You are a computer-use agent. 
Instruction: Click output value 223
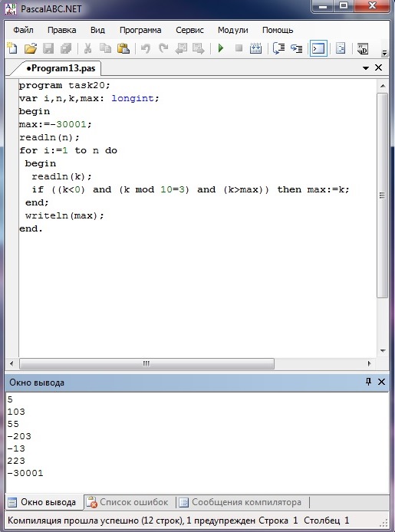(16, 461)
